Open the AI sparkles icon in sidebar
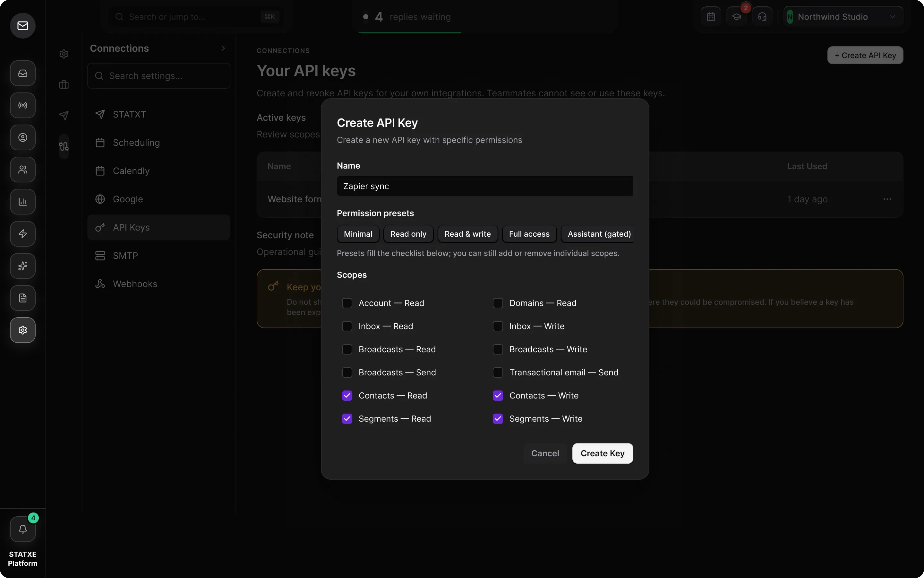 pyautogui.click(x=22, y=266)
